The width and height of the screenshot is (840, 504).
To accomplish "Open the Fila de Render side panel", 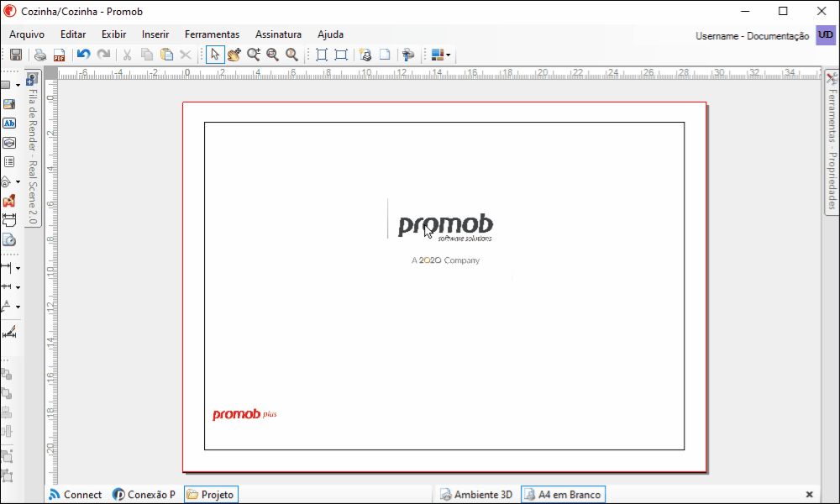I will pyautogui.click(x=33, y=149).
